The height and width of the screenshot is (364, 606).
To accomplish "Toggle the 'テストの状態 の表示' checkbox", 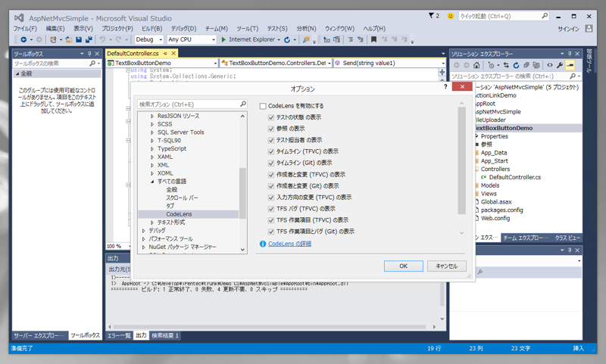I will tap(271, 117).
